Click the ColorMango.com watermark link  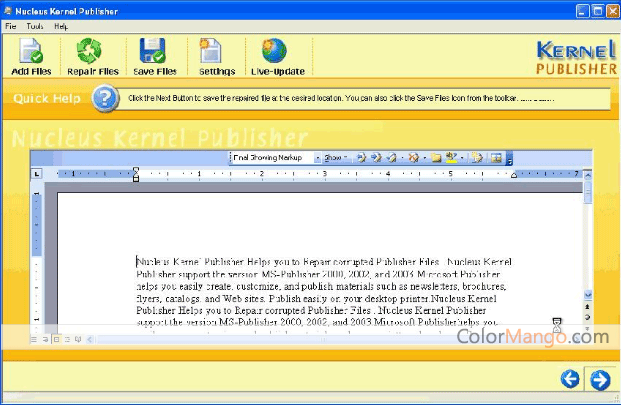tap(532, 337)
